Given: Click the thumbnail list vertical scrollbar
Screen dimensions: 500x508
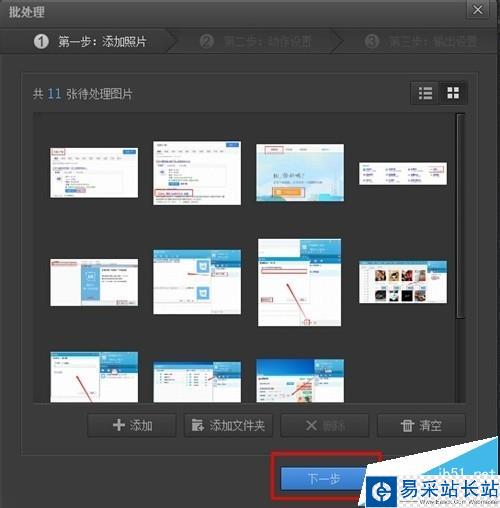Looking at the screenshot, I should [460, 216].
